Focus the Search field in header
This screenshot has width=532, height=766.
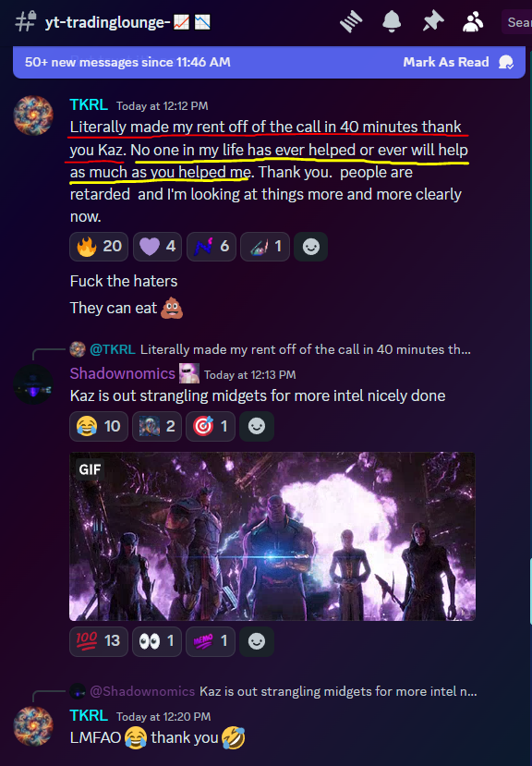(x=517, y=22)
